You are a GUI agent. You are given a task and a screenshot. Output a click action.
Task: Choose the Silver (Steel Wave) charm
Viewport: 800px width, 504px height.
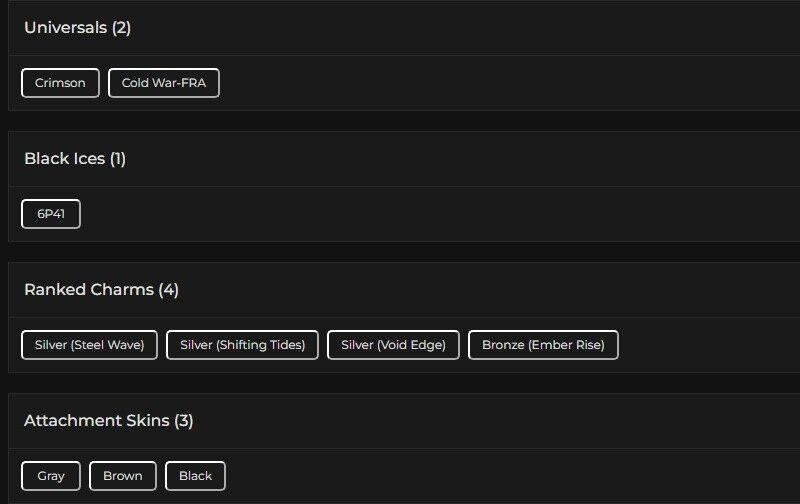pyautogui.click(x=89, y=345)
